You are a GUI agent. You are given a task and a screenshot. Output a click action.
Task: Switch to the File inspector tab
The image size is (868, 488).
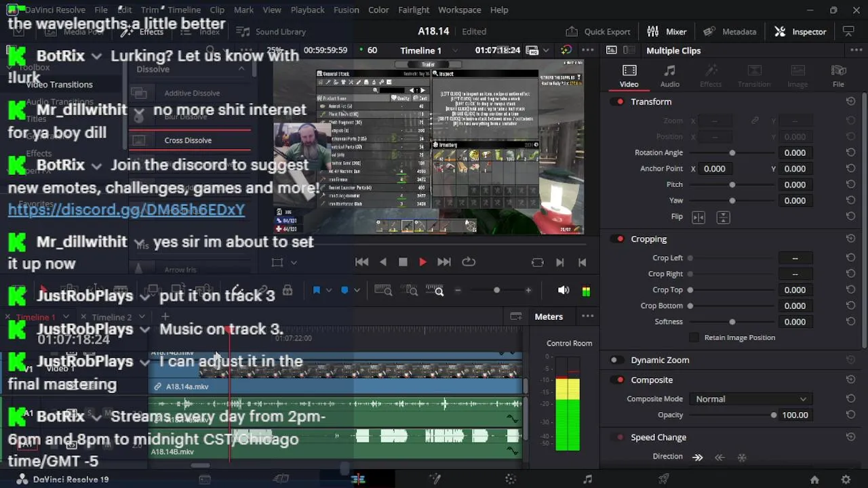[838, 76]
